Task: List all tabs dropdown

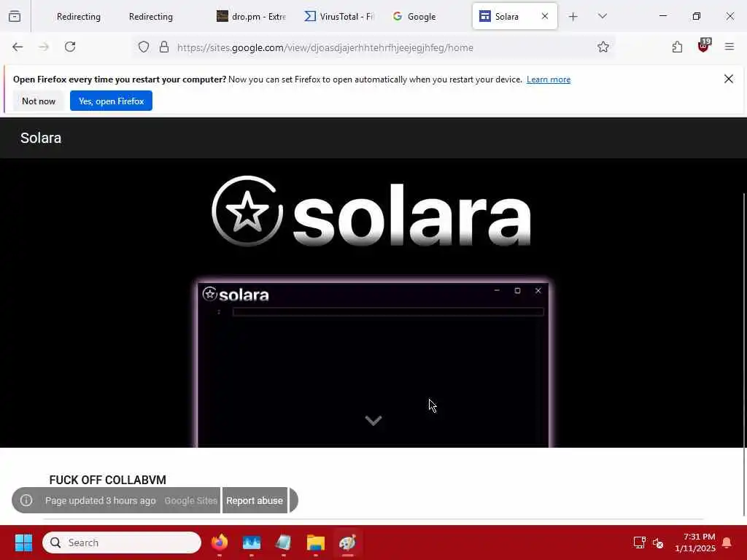Action: click(603, 16)
